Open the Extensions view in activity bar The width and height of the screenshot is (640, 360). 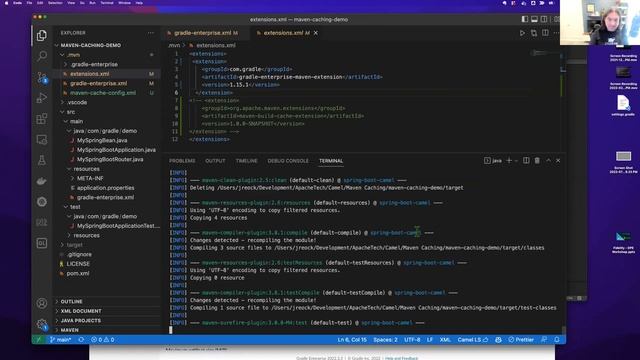(x=42, y=119)
